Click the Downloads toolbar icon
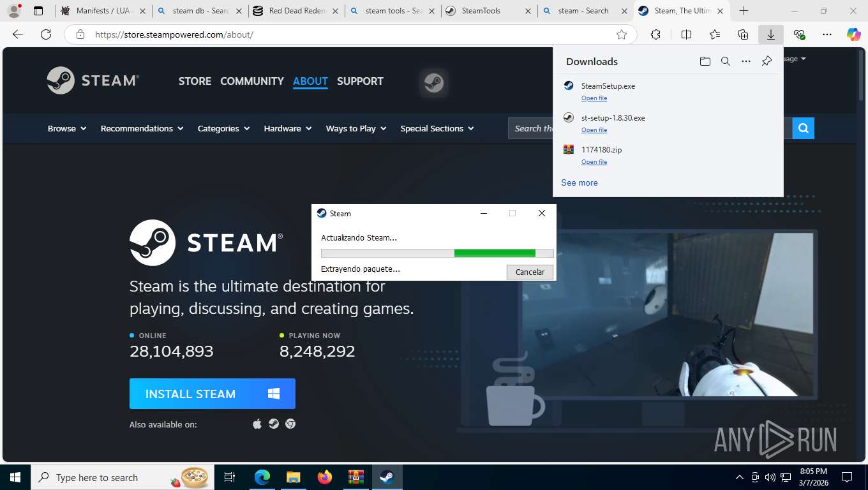868x490 pixels. [x=771, y=34]
